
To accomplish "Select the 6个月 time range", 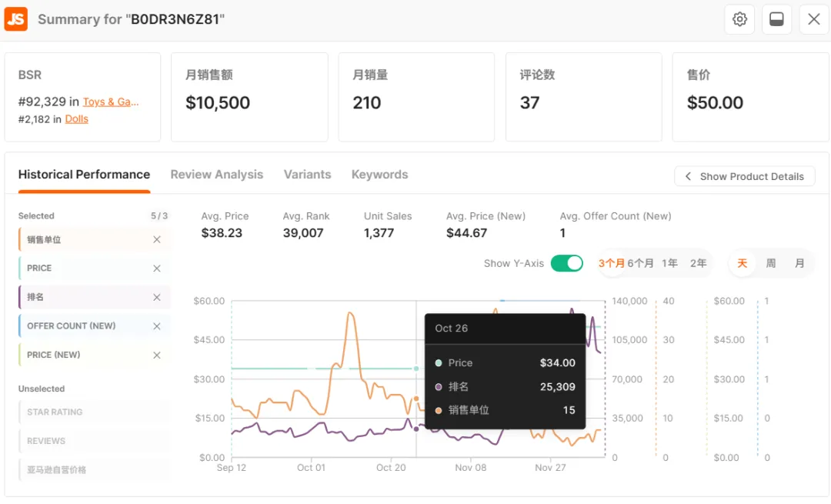I will tap(640, 263).
